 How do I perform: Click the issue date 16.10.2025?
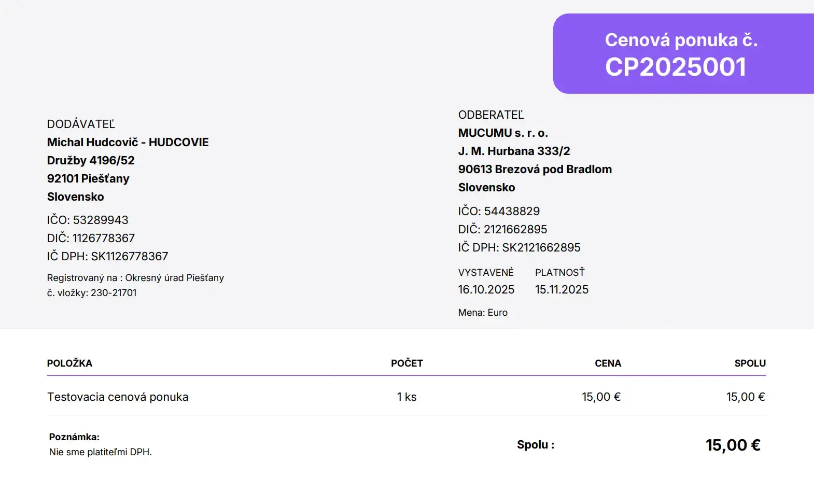(x=486, y=289)
